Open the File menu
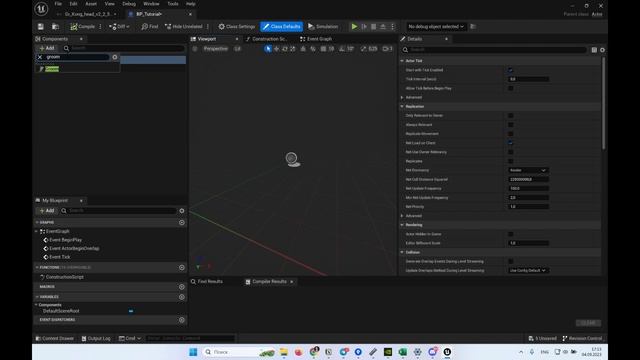 (58, 4)
